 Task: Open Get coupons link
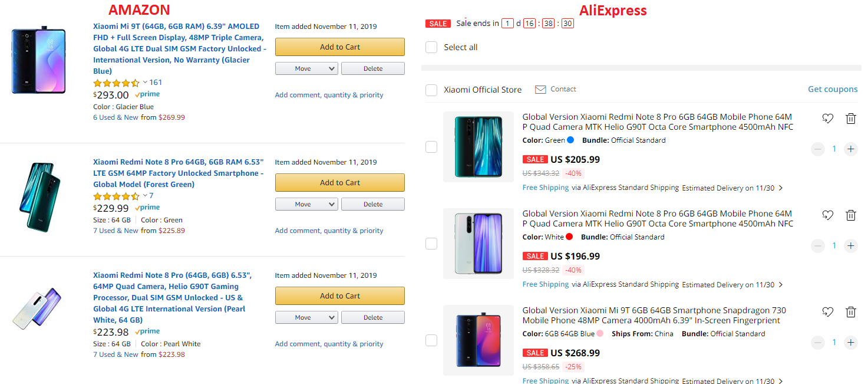pyautogui.click(x=832, y=90)
